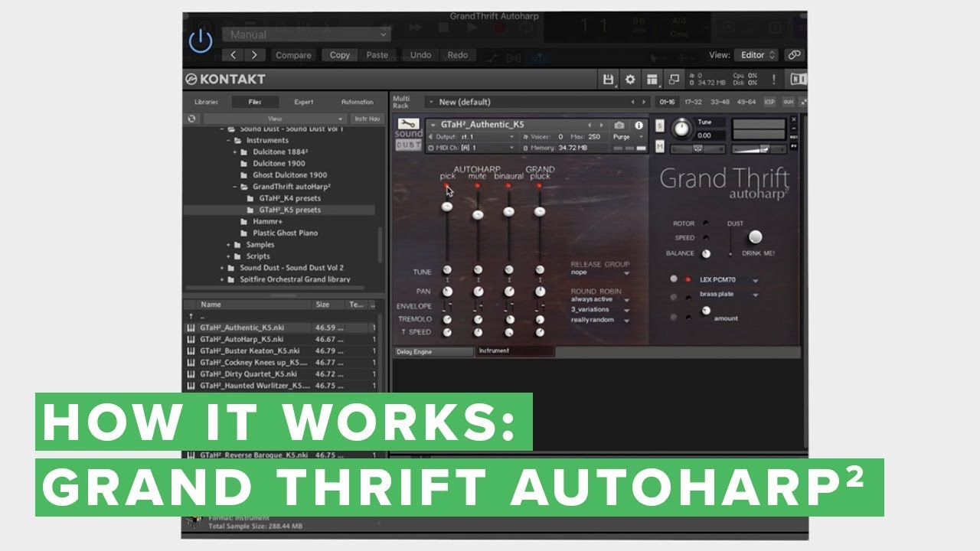Load the previous instrument with the left arrow
Viewport: 980px width, 551px height.
pos(590,125)
